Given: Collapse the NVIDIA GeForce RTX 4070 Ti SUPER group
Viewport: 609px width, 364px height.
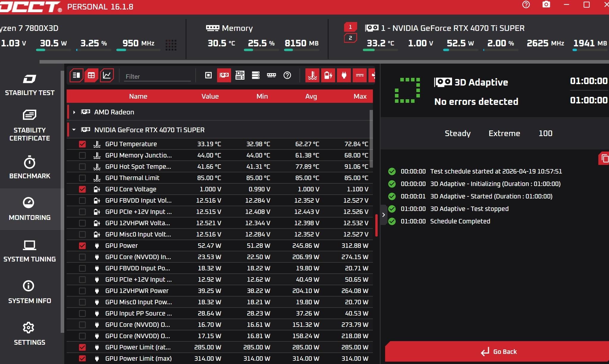Looking at the screenshot, I should tap(74, 130).
